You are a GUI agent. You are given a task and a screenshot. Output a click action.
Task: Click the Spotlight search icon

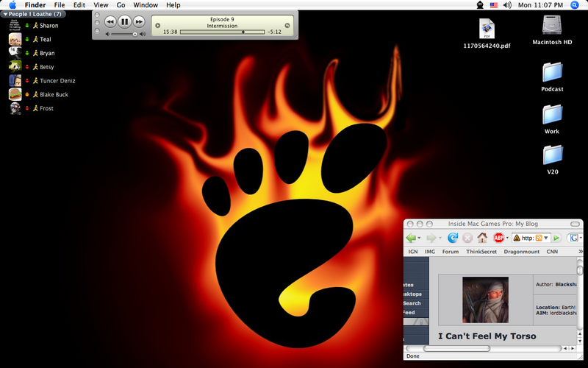(x=575, y=5)
